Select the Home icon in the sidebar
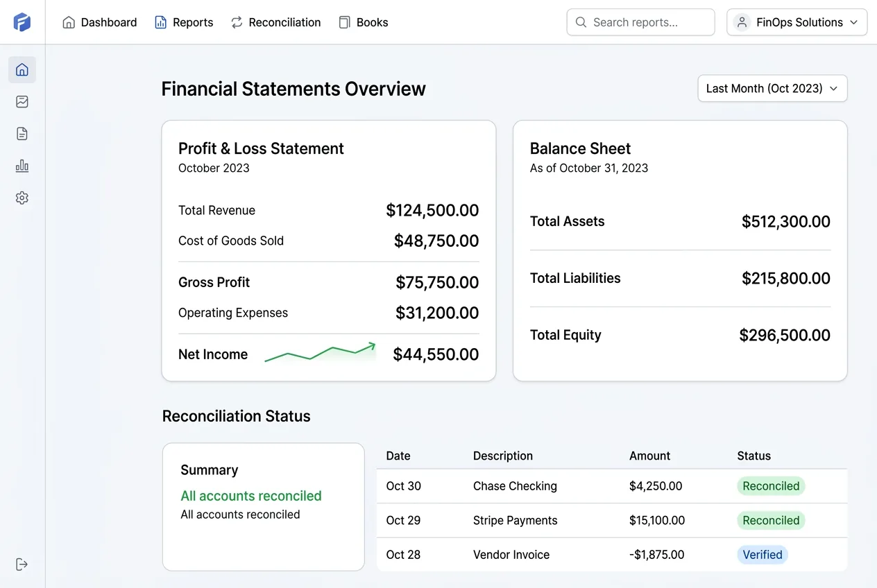This screenshot has width=877, height=588. tap(22, 69)
